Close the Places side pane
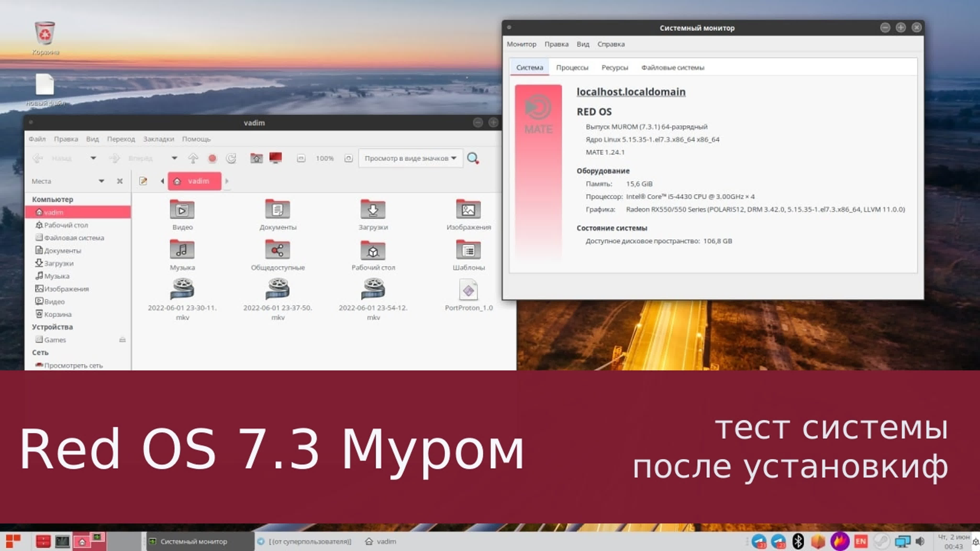This screenshot has width=980, height=551. pos(119,181)
